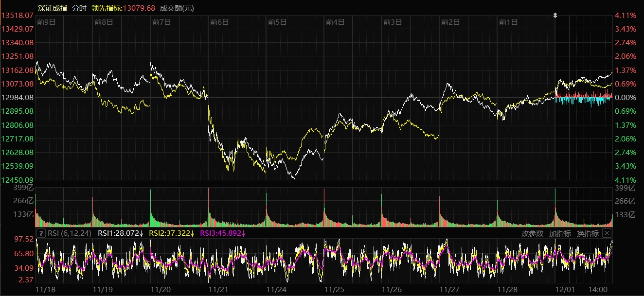This screenshot has width=644, height=296.
Task: Select the 前5日 day marker
Action: coord(277,22)
